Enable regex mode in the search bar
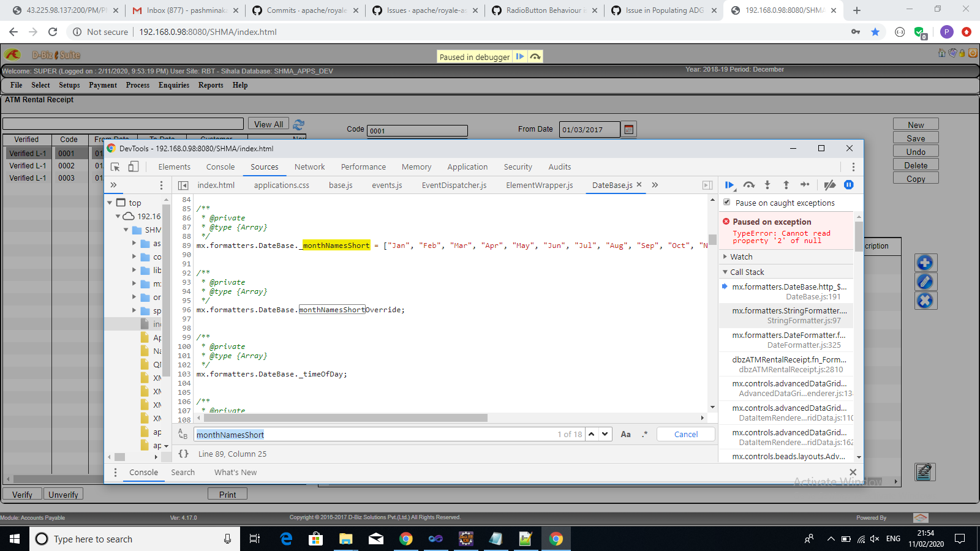The image size is (980, 551). (644, 433)
